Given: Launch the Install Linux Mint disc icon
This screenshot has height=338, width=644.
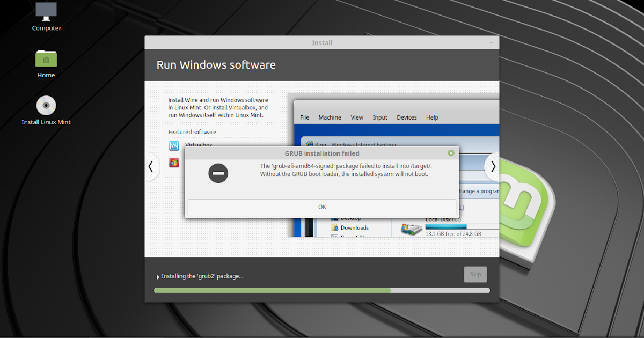Looking at the screenshot, I should 46,105.
